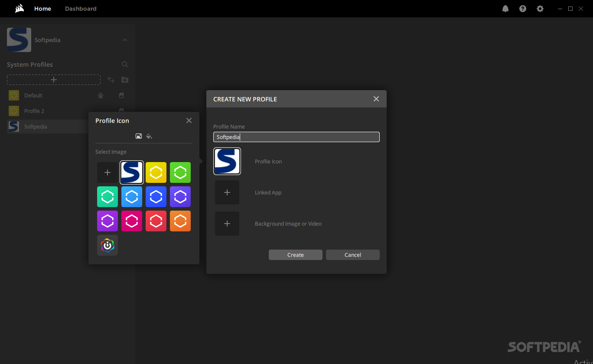
Task: Choose the rainbow power hexagon icon
Action: (x=108, y=245)
